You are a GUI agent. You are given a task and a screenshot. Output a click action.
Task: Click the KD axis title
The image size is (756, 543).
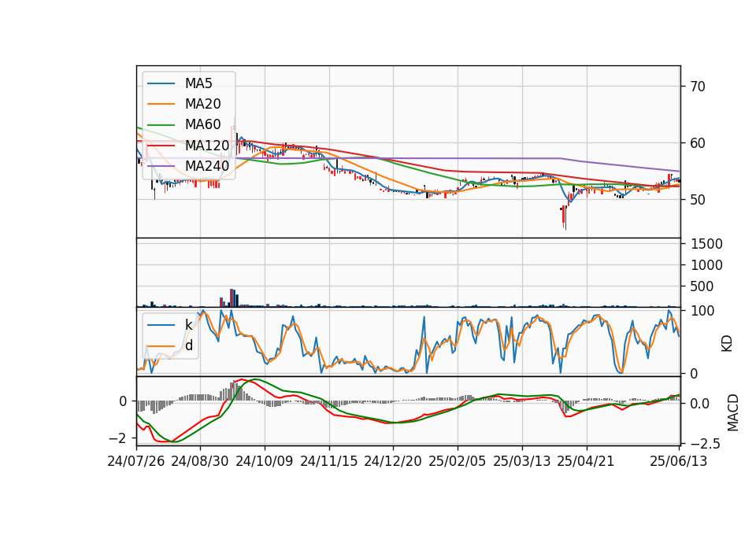[727, 343]
